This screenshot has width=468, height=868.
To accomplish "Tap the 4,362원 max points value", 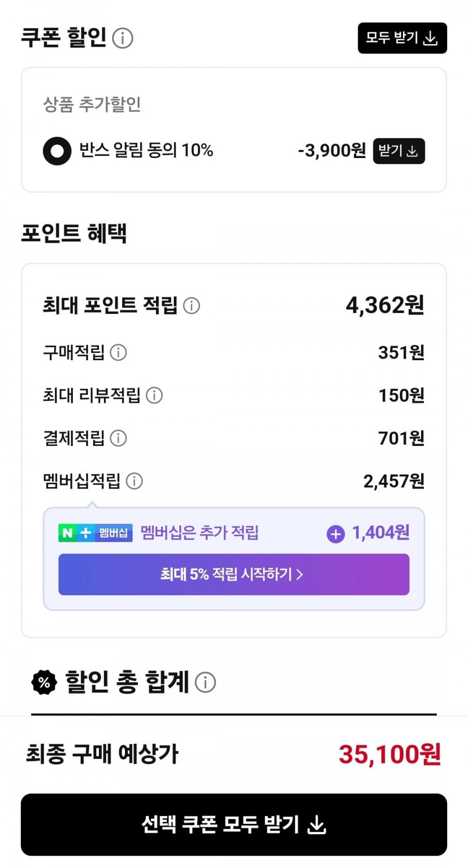I will [x=385, y=305].
